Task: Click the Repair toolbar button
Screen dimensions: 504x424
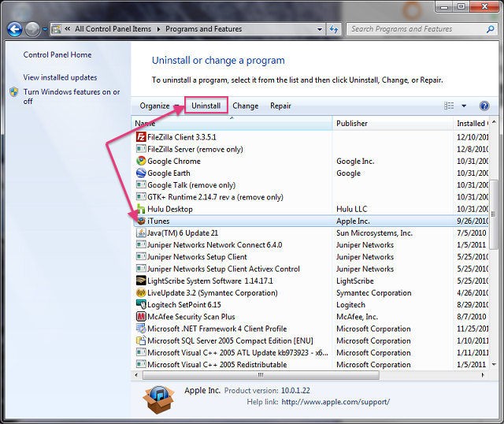Action: point(280,106)
